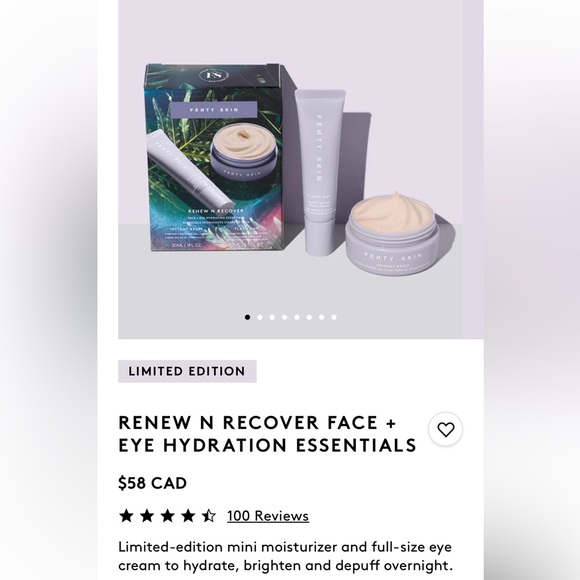The height and width of the screenshot is (580, 580).
Task: Click the Limited Edition badge
Action: (x=187, y=371)
